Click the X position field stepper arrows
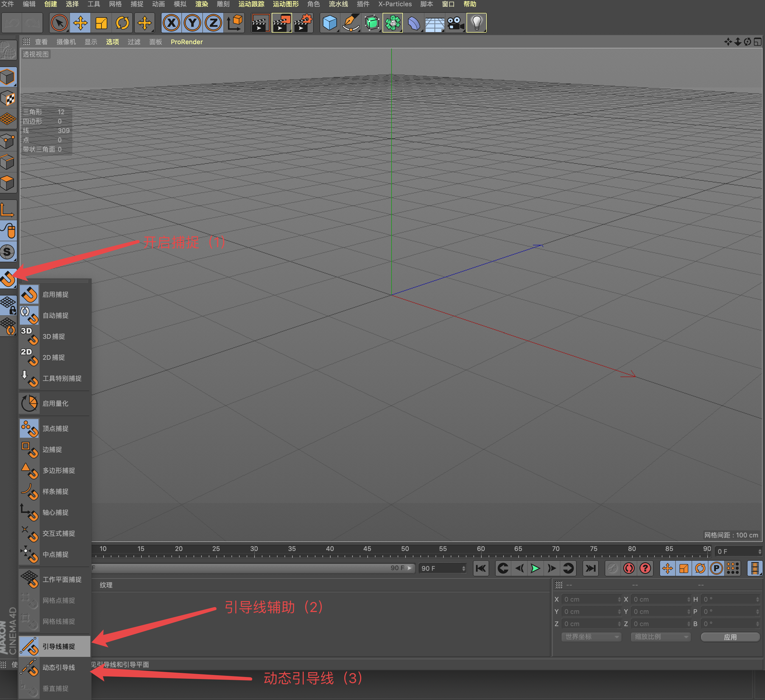The image size is (765, 700). click(x=619, y=599)
